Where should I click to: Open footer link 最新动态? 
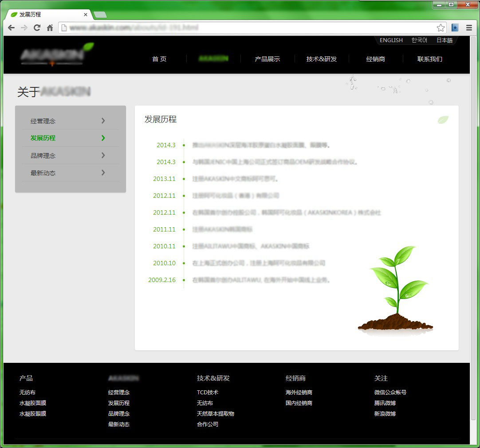[x=119, y=424]
